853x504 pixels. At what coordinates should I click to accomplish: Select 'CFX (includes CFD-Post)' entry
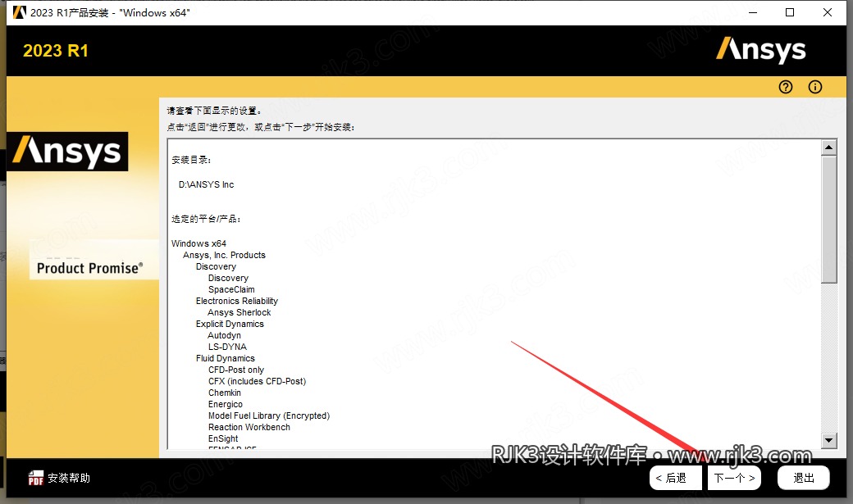click(x=257, y=381)
